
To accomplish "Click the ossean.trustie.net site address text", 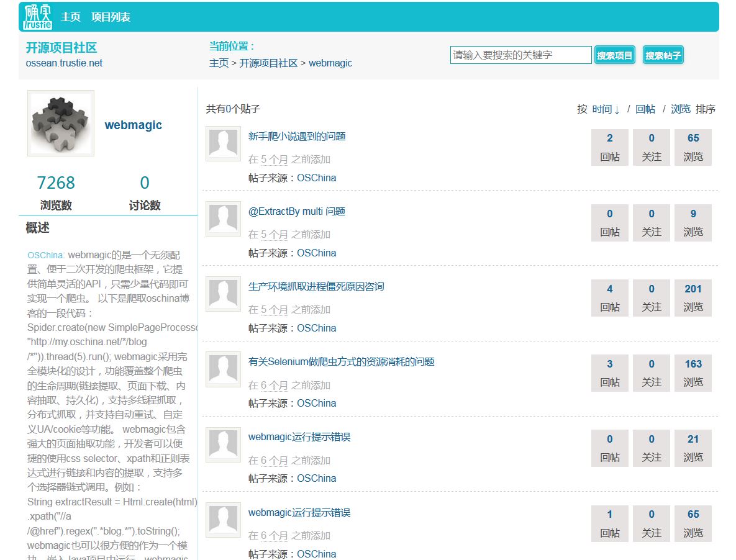I will pyautogui.click(x=64, y=63).
